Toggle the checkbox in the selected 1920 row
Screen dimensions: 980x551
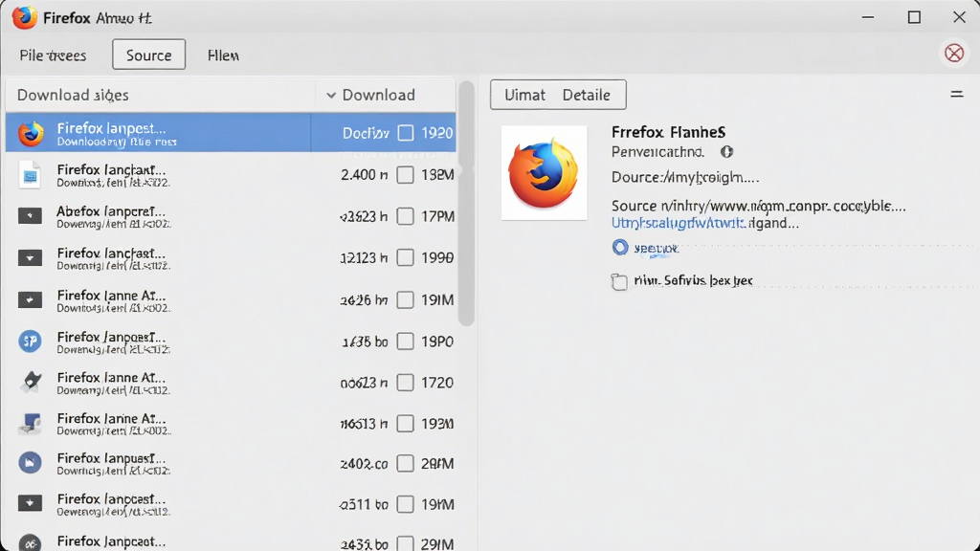(x=406, y=133)
